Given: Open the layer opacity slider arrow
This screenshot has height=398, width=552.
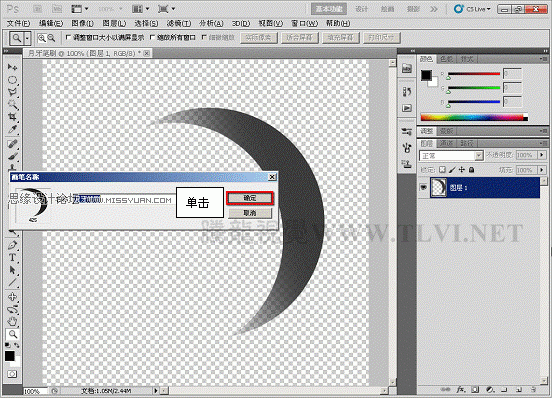Looking at the screenshot, I should pos(542,155).
